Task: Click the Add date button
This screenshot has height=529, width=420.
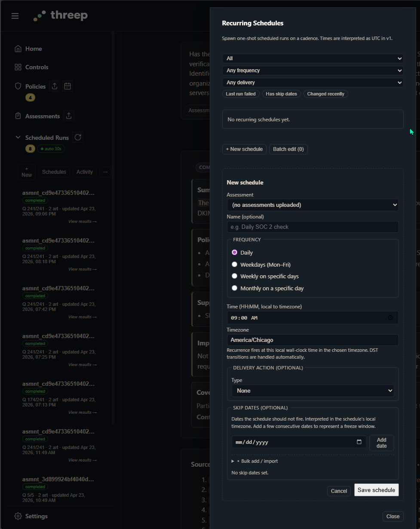Action: pyautogui.click(x=382, y=443)
